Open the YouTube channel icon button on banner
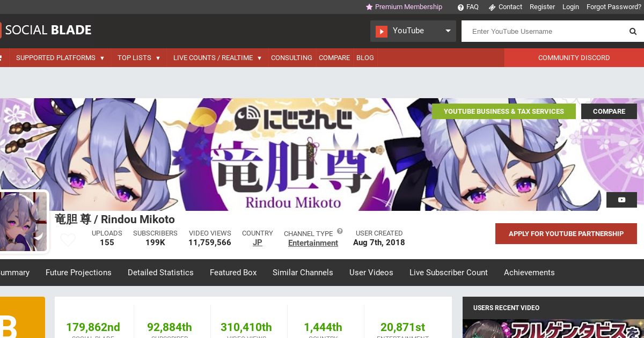The height and width of the screenshot is (338, 644). tap(621, 200)
